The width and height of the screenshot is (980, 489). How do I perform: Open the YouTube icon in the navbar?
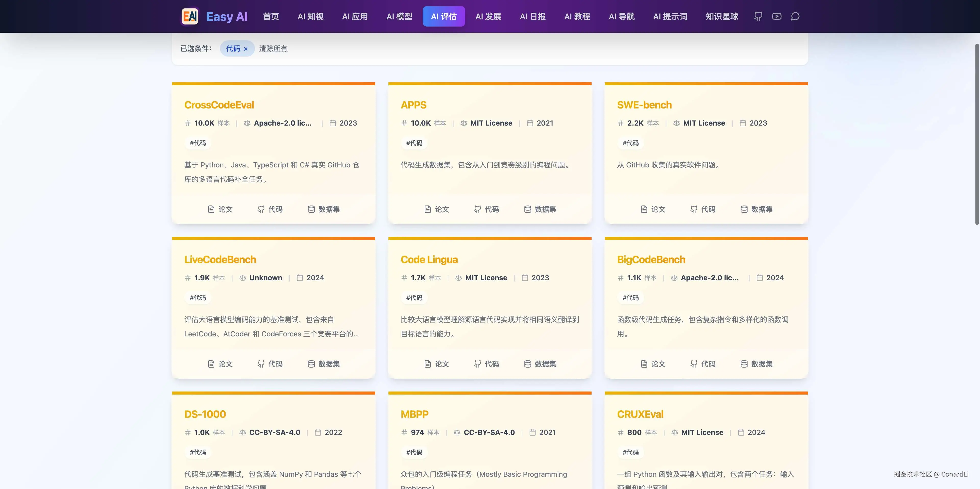click(776, 16)
